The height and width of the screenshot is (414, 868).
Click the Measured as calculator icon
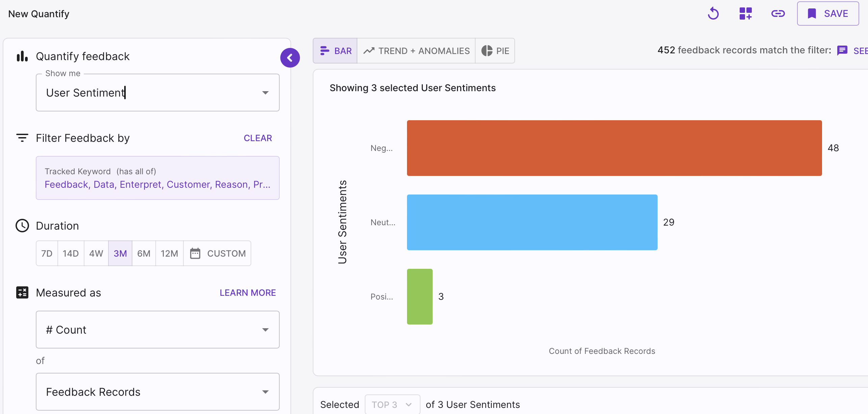click(22, 292)
